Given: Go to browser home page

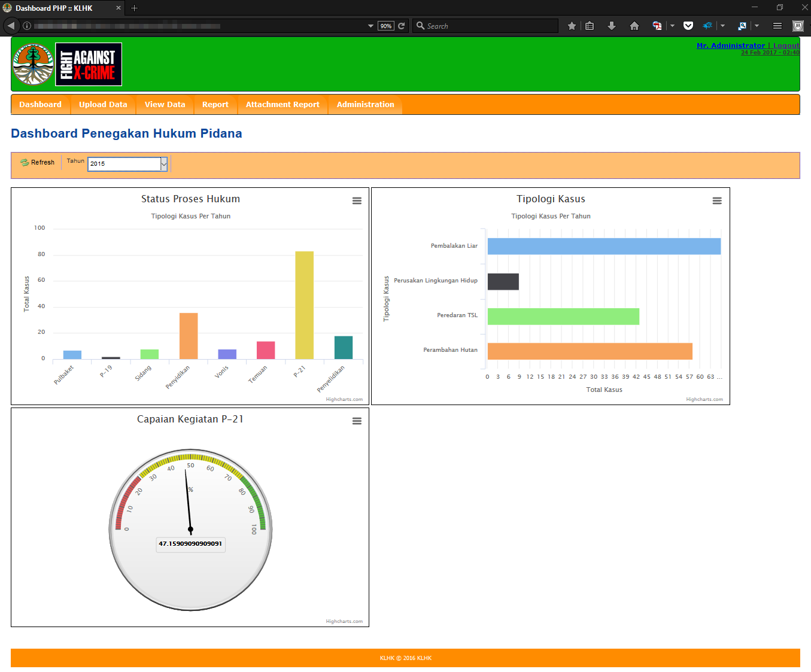Looking at the screenshot, I should [x=634, y=26].
